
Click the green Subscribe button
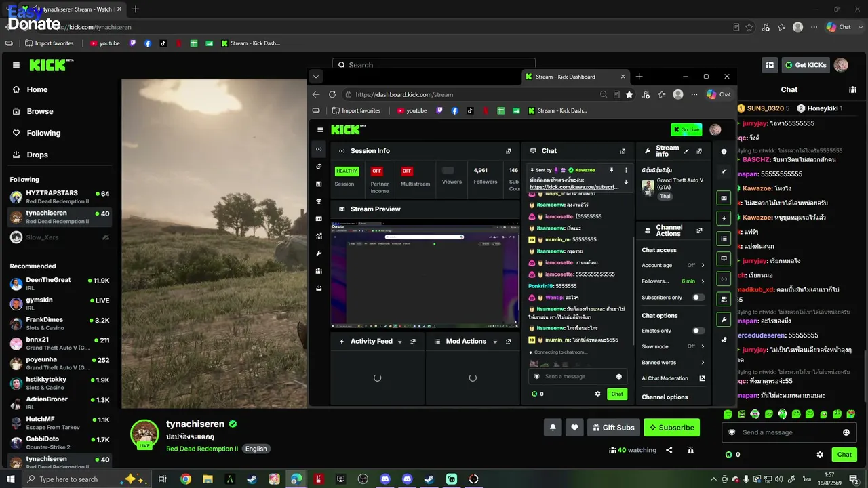pyautogui.click(x=671, y=428)
